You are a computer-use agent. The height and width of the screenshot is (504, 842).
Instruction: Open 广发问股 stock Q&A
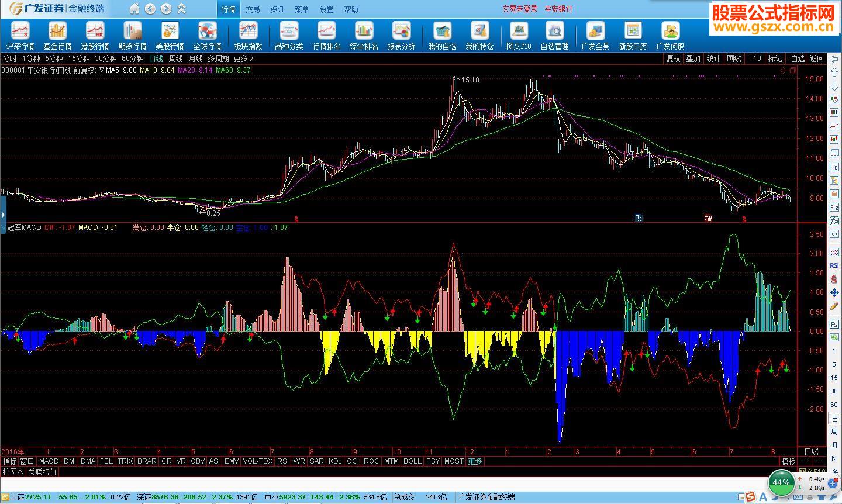click(x=670, y=36)
